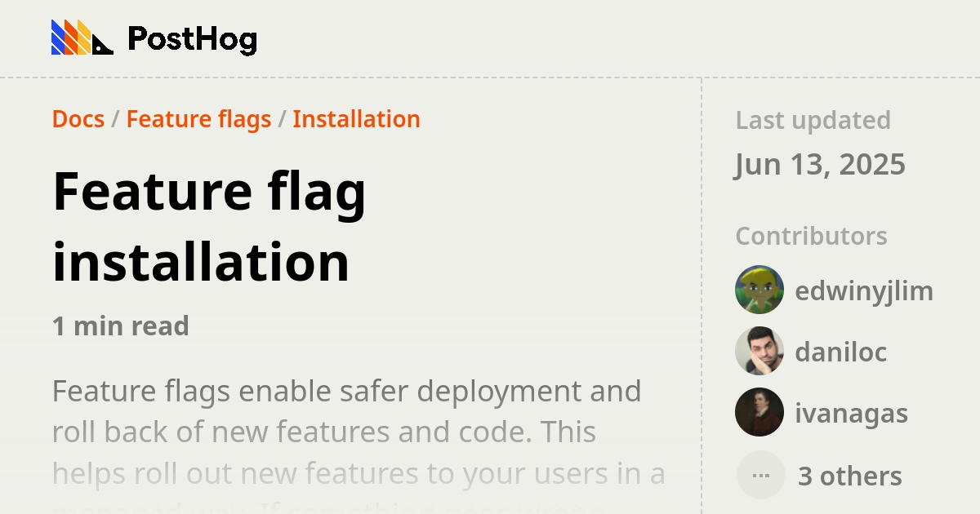Viewport: 980px width, 514px height.
Task: Click the edwinyjlim contributor name link
Action: (865, 290)
